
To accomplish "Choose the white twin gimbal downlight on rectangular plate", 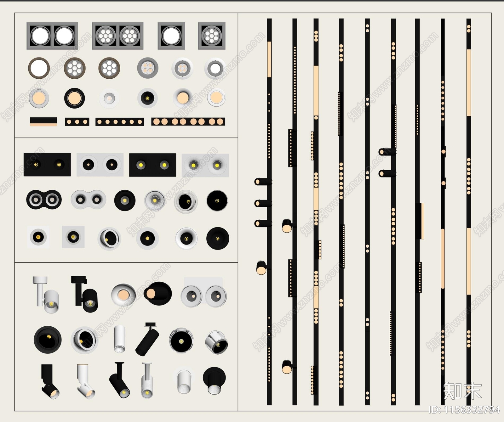I will [203, 293].
